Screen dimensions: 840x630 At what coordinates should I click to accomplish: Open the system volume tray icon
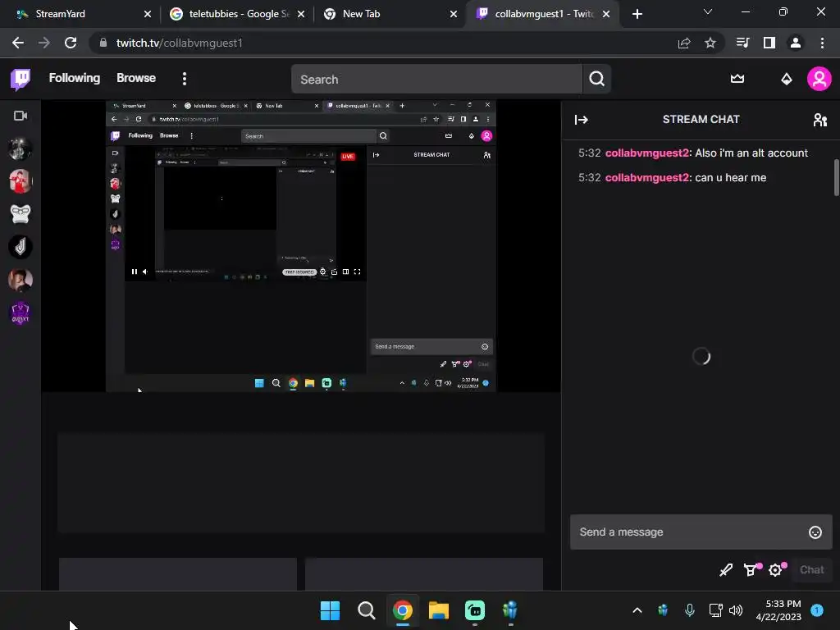coord(736,610)
